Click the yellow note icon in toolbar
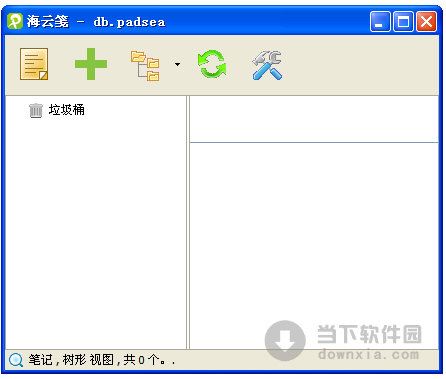This screenshot has width=446, height=379. (x=34, y=64)
